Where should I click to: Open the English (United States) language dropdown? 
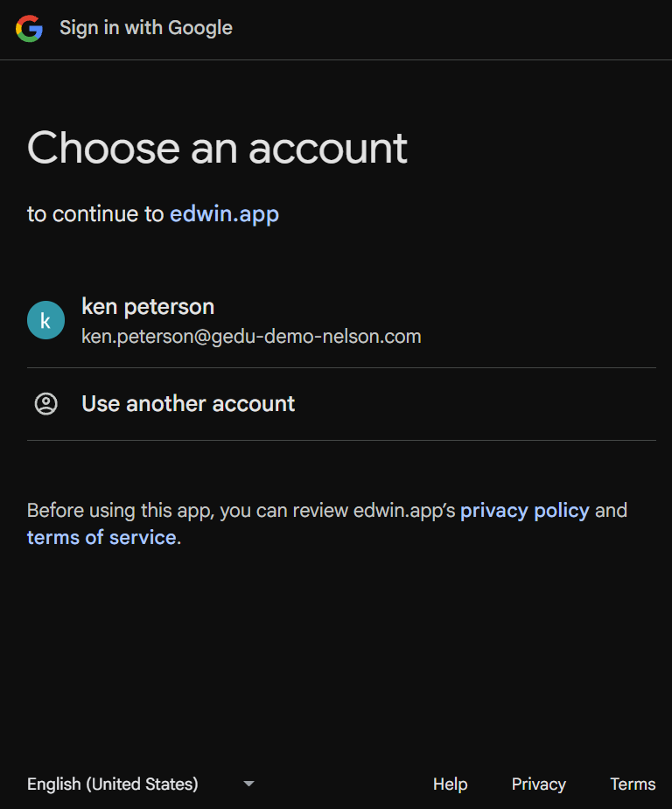click(x=113, y=784)
